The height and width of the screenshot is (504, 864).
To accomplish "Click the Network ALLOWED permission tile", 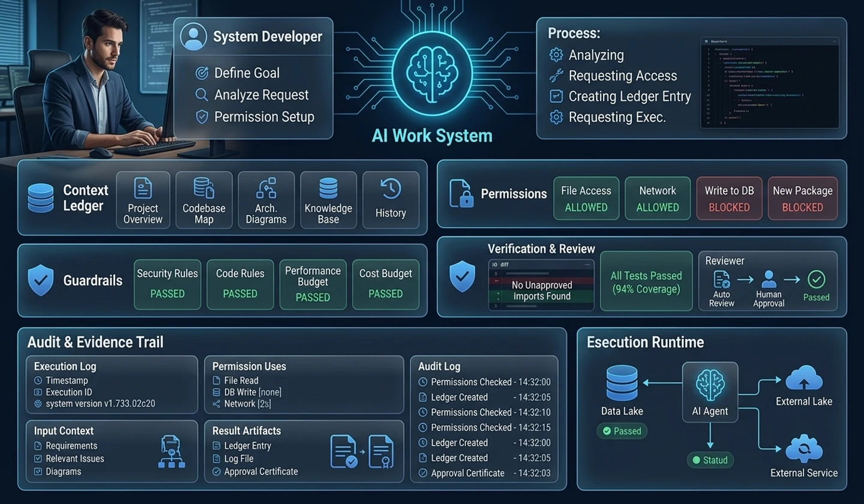I will point(658,199).
